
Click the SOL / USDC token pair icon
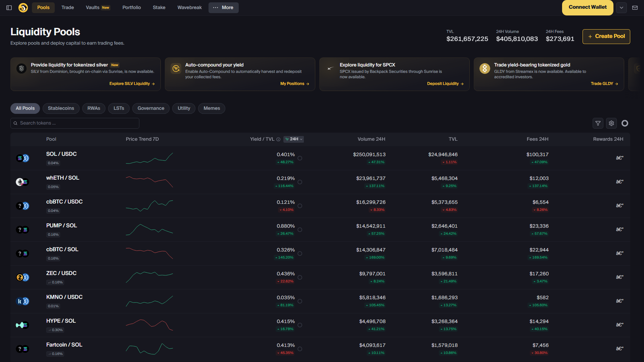point(22,158)
